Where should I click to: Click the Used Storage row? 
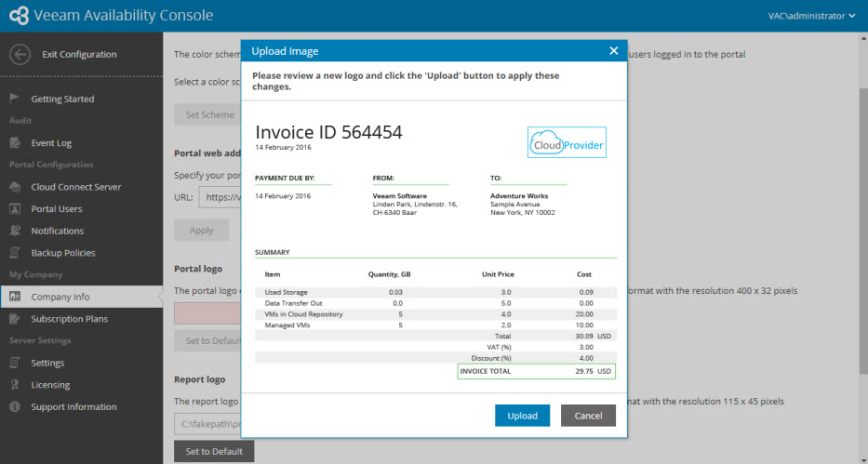[x=435, y=292]
